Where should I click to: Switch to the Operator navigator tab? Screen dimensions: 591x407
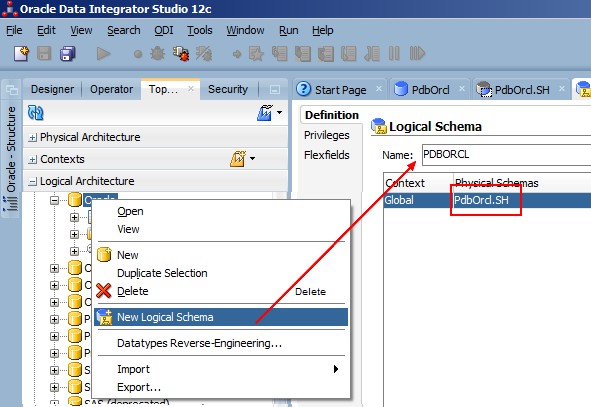pos(111,89)
